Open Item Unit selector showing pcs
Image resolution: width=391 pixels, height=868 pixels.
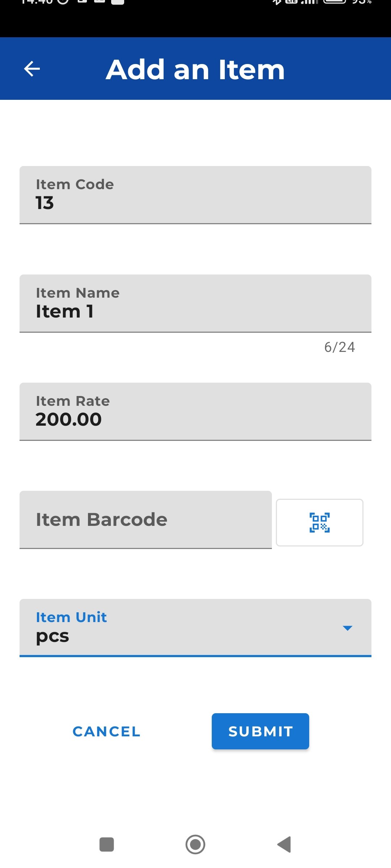(x=195, y=628)
